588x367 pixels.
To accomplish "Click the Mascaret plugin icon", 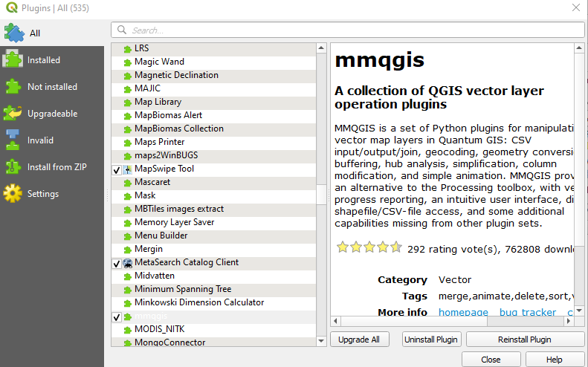I will (x=128, y=183).
